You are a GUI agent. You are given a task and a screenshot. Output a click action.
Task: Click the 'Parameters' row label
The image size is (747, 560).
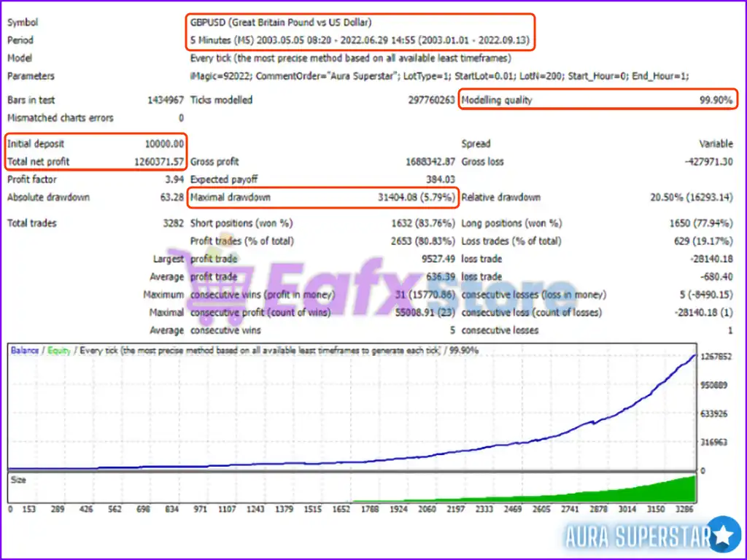31,76
